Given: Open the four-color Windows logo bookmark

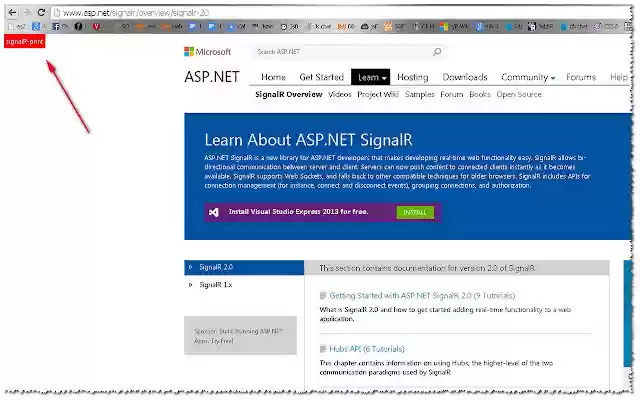Looking at the screenshot, I should [x=444, y=26].
